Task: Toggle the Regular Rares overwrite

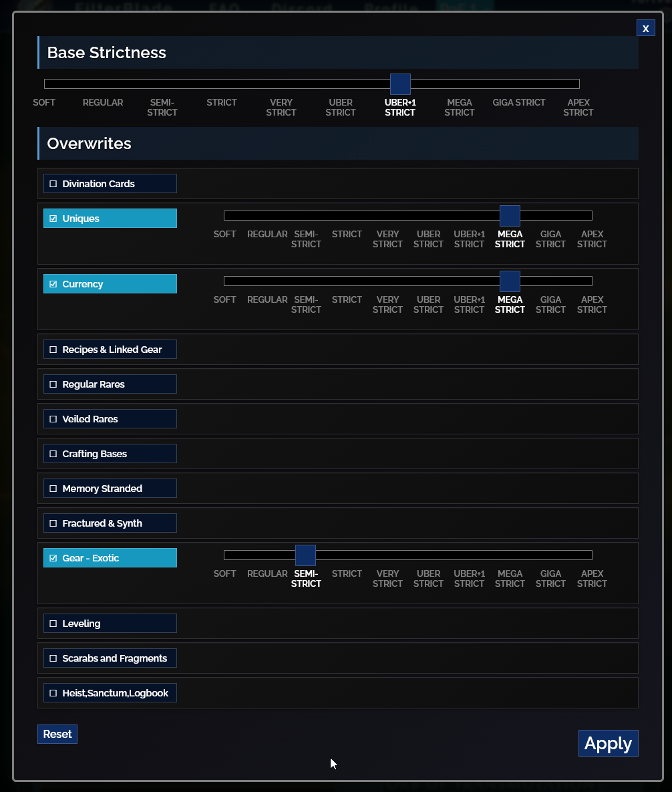Action: click(x=53, y=384)
